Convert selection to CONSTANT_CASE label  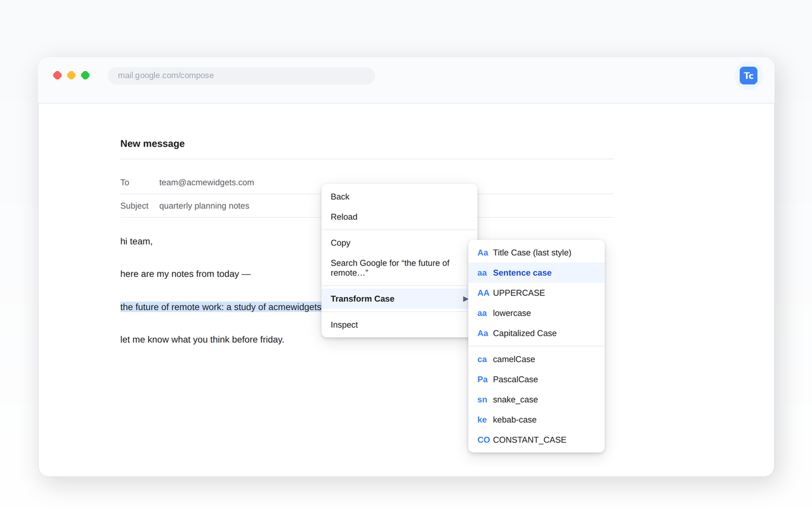point(530,440)
